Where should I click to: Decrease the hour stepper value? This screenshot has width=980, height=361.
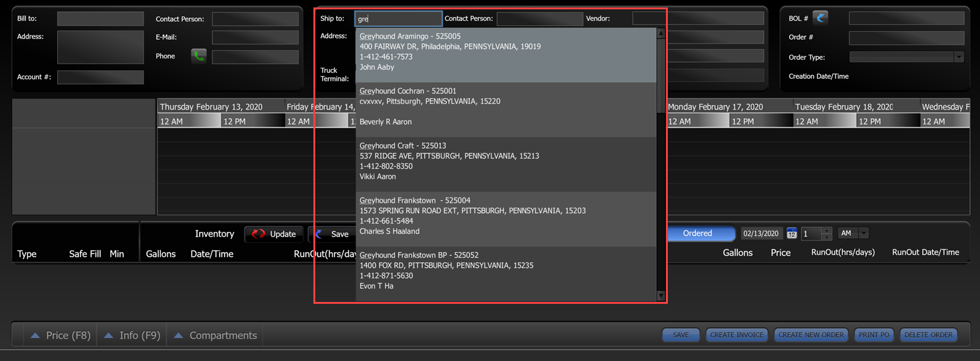click(x=826, y=237)
